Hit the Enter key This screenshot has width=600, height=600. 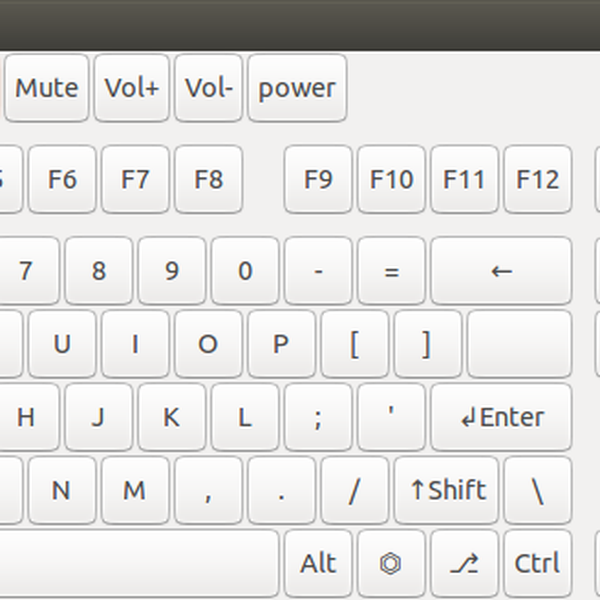pos(501,417)
